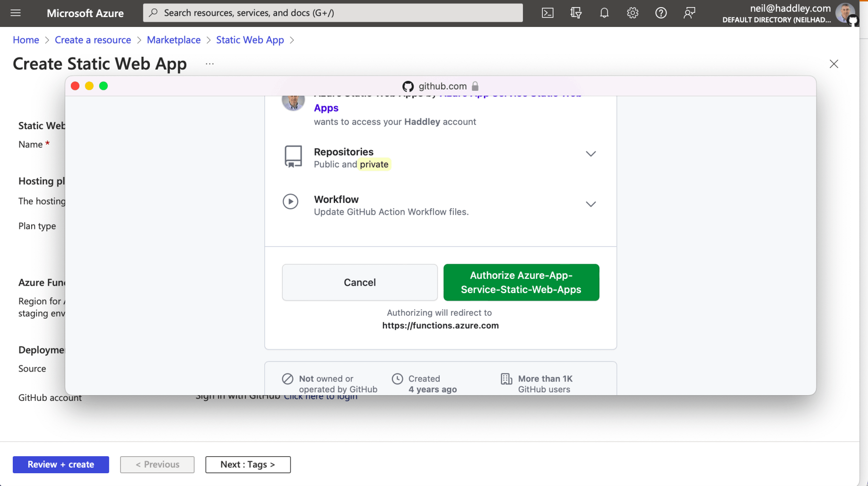
Task: Click the clock icon beside Created
Action: [398, 379]
